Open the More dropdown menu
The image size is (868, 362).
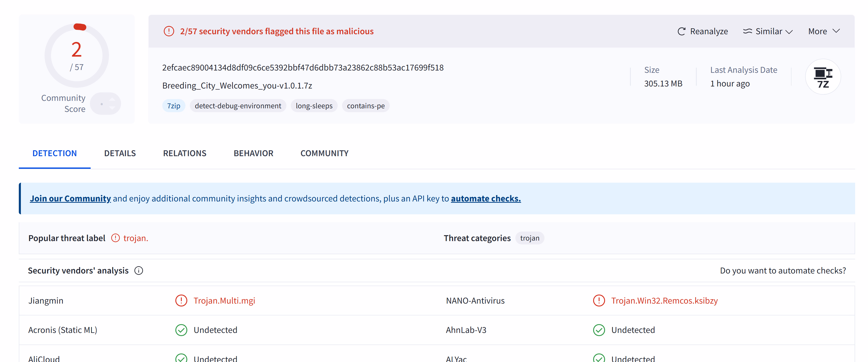823,31
